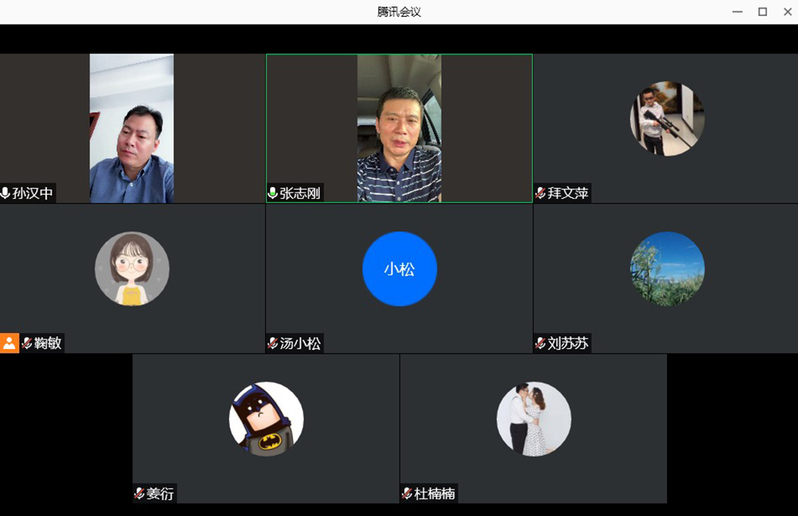Click 拜文萍's round profile avatar
Screen dimensions: 798x516
[x=667, y=119]
